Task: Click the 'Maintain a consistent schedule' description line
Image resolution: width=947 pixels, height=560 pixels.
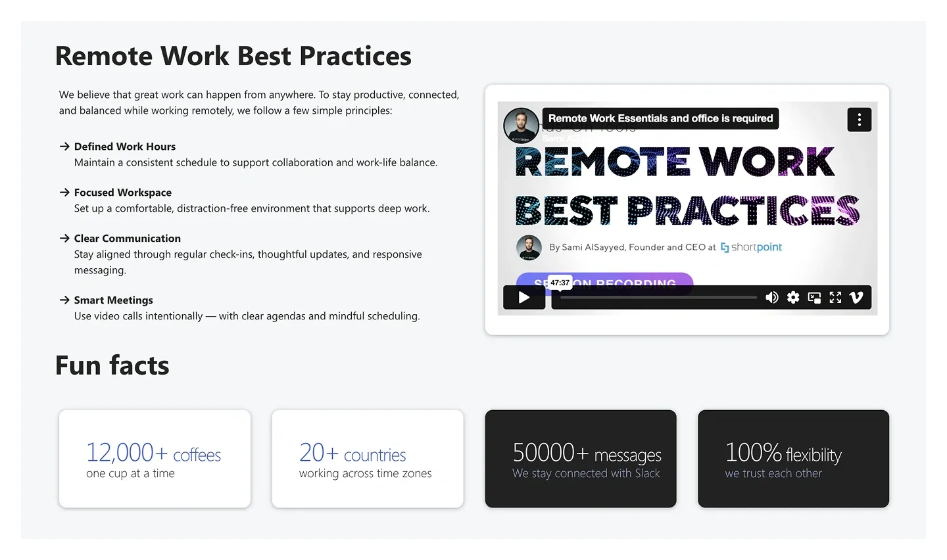Action: 256,162
